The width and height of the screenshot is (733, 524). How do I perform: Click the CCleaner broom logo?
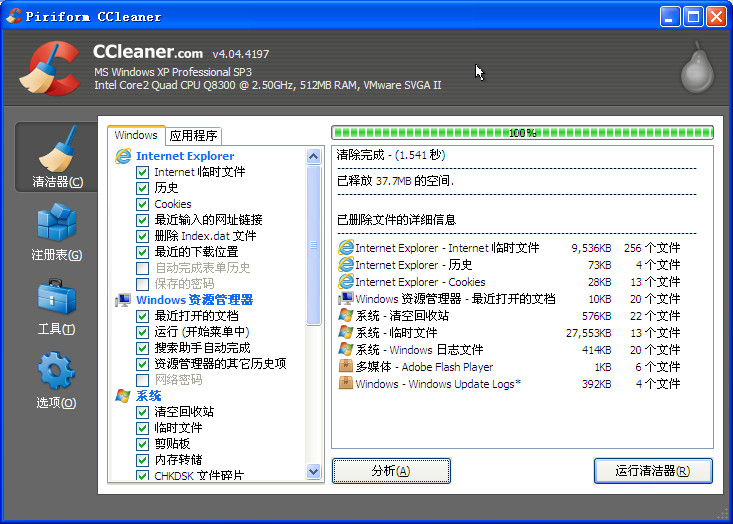coord(50,68)
